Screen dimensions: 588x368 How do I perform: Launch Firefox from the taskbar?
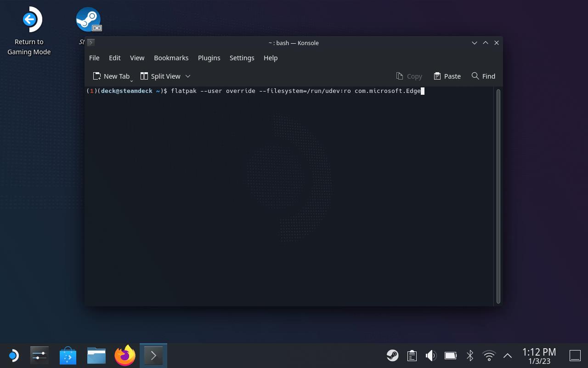click(x=125, y=356)
